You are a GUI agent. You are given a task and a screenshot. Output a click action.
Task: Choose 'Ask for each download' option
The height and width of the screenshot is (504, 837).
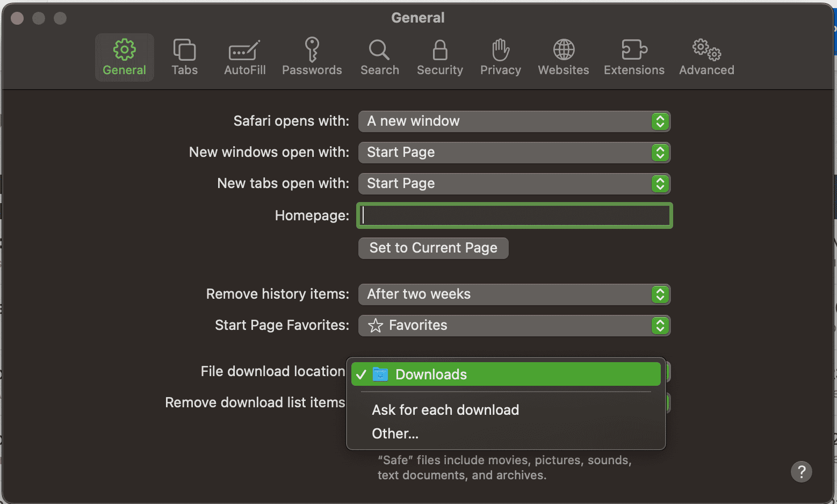(x=506, y=410)
